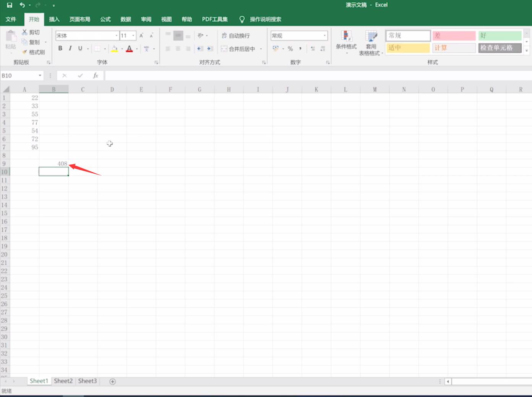The width and height of the screenshot is (532, 397).
Task: Apply the Calculation (计算) cell style
Action: (x=454, y=48)
